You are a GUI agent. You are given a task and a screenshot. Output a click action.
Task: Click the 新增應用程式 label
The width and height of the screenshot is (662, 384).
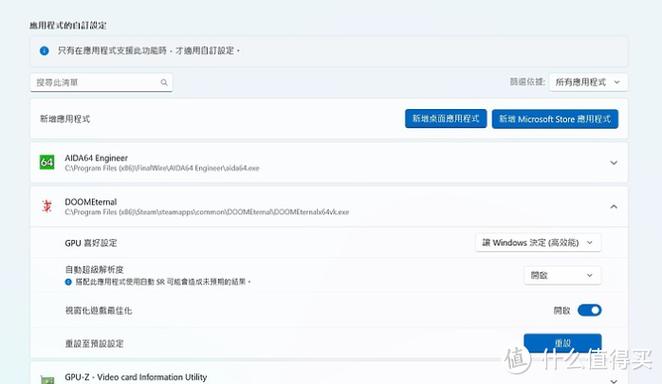65,119
